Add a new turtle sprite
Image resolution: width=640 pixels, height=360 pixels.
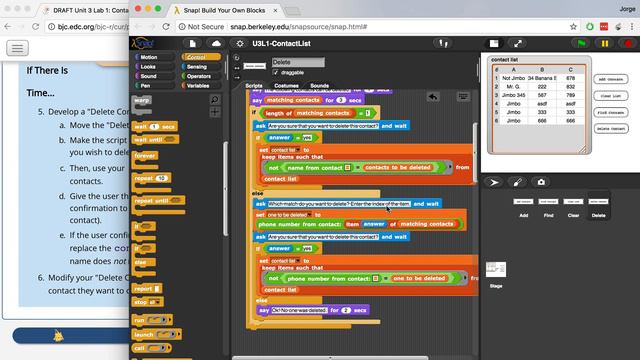[494, 182]
